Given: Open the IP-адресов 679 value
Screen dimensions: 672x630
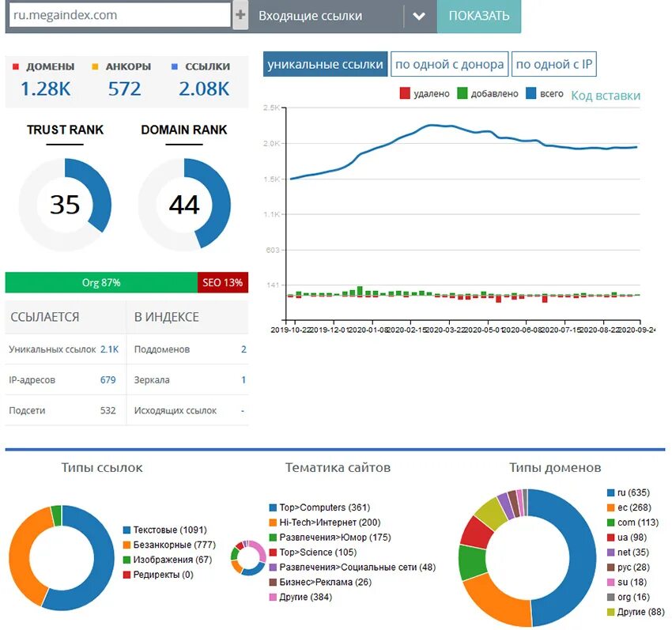Looking at the screenshot, I should coord(108,379).
